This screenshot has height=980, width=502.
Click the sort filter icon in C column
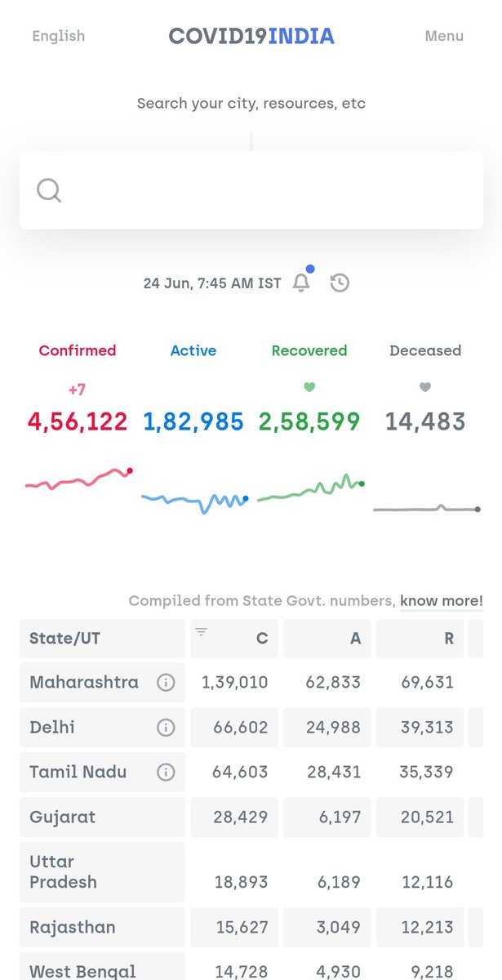coord(201,631)
